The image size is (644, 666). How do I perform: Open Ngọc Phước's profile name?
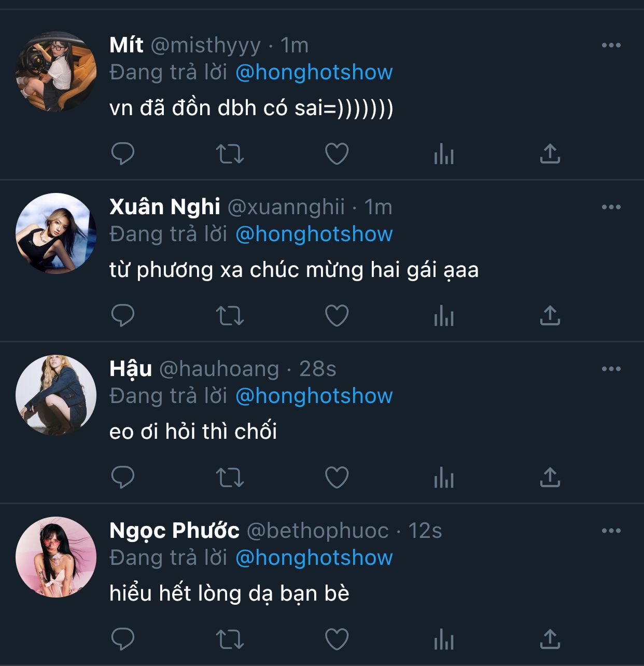click(x=174, y=531)
